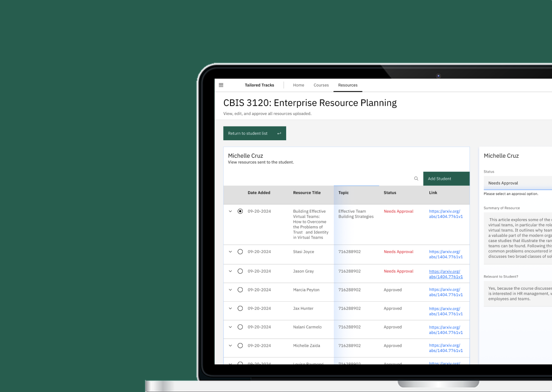Select the Resources tab
Viewport: 552px width, 392px height.
(x=348, y=85)
